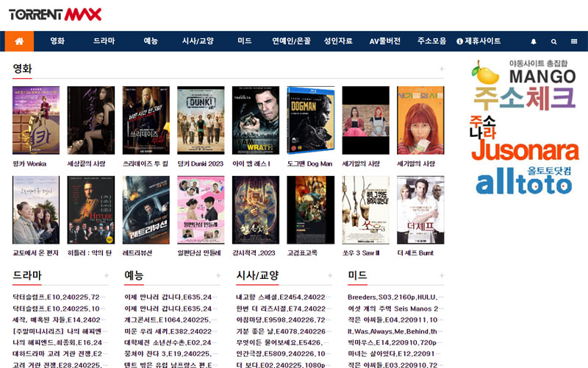Open the 시사/교양 menu item
Image resolution: width=588 pixels, height=368 pixels.
(198, 41)
